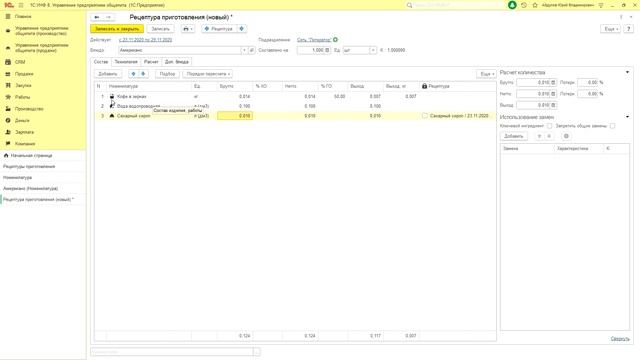Switch to Технология tab
Screen dimensions: 640x360
point(126,62)
